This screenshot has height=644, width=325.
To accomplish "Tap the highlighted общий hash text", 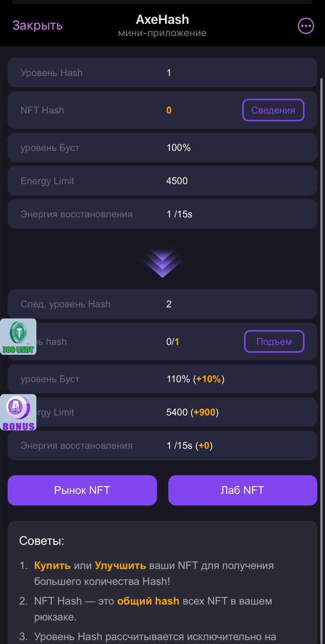I will coord(148,601).
